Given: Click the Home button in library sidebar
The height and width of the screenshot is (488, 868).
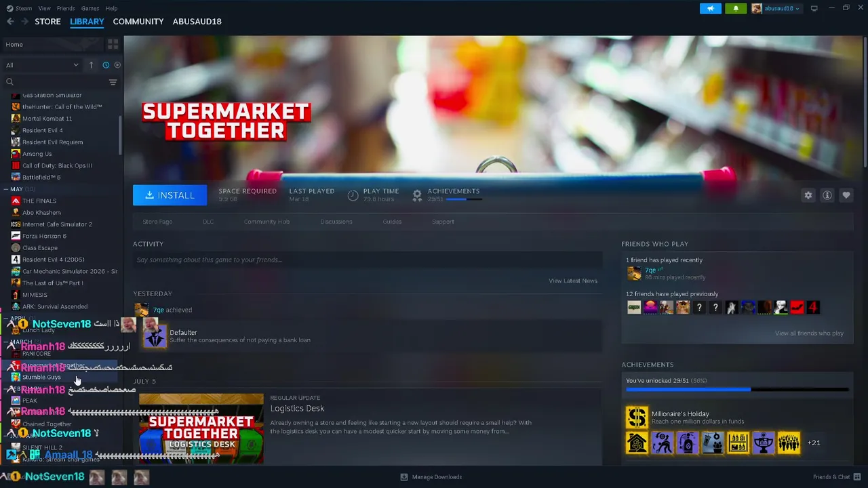Looking at the screenshot, I should 53,44.
